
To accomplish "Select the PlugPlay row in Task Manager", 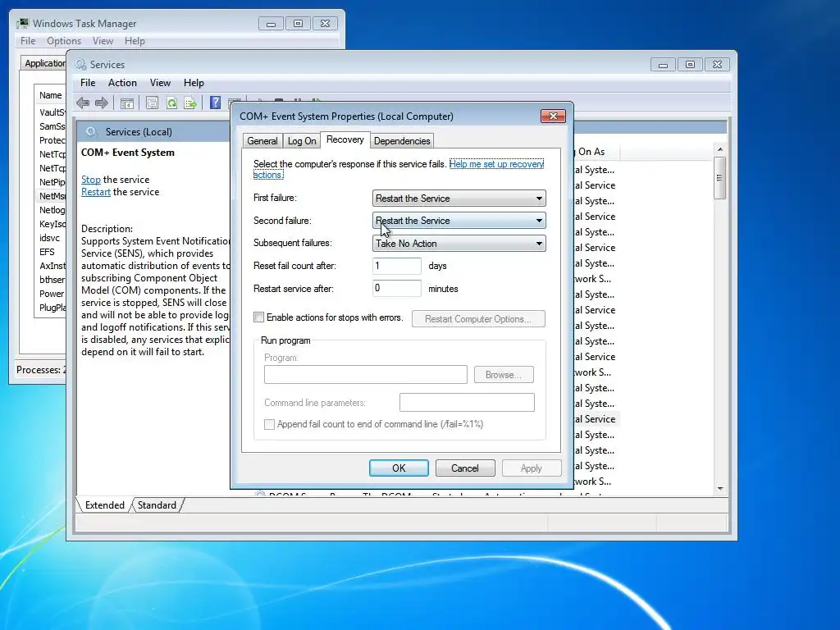I will (51, 308).
